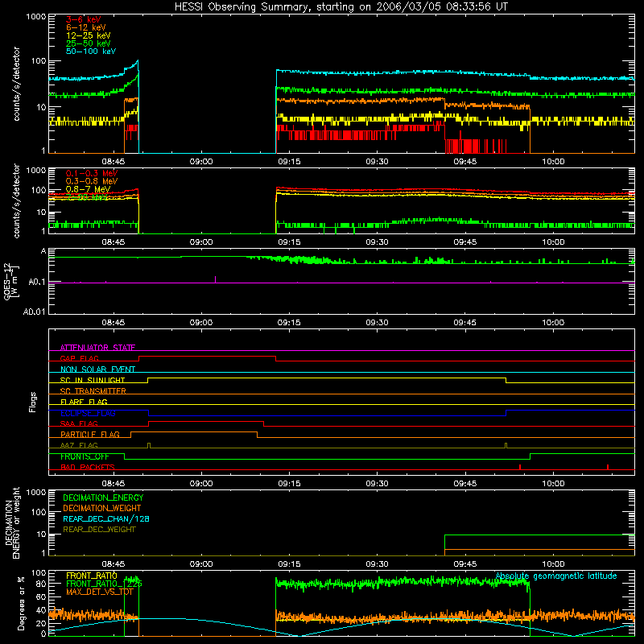
Task: Select the GAP_FLAG label
Action: click(x=79, y=358)
